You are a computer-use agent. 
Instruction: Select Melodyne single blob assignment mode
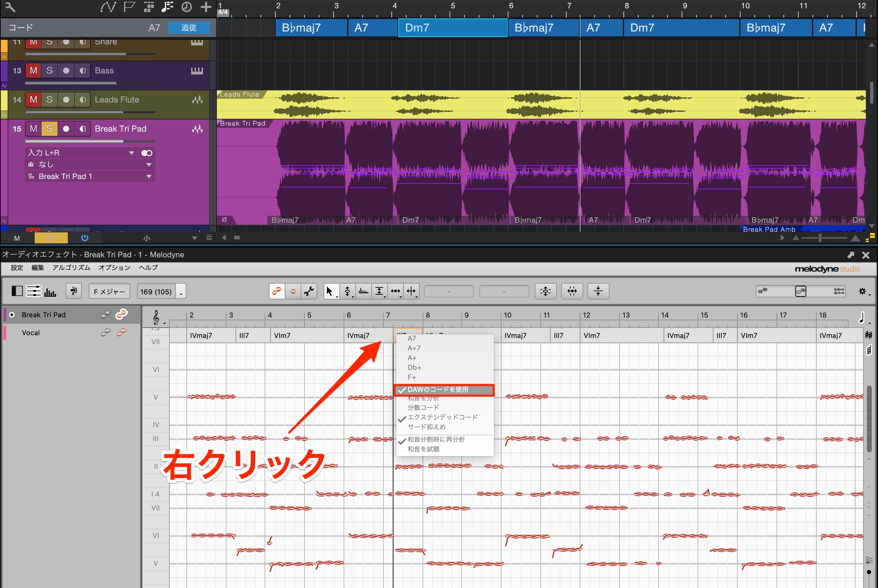pos(293,291)
